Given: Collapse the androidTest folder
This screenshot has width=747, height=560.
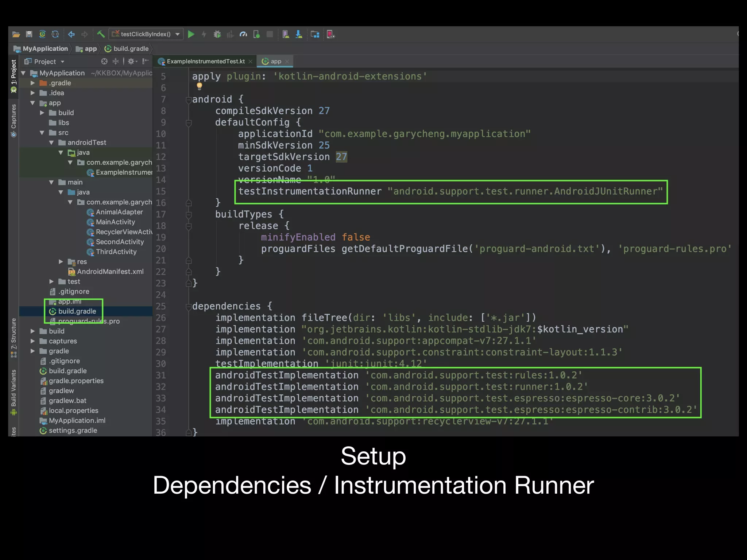Looking at the screenshot, I should point(51,143).
